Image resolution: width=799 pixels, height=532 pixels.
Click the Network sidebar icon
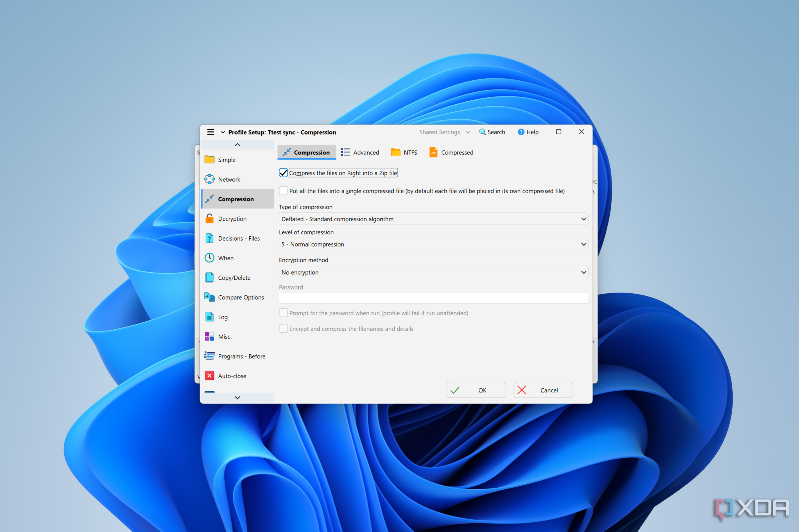(x=209, y=179)
